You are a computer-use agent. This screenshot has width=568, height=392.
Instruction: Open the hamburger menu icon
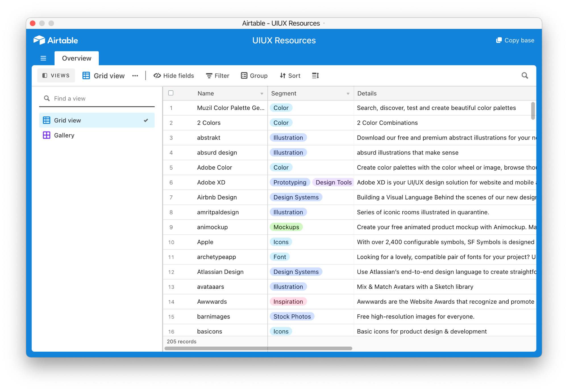43,58
